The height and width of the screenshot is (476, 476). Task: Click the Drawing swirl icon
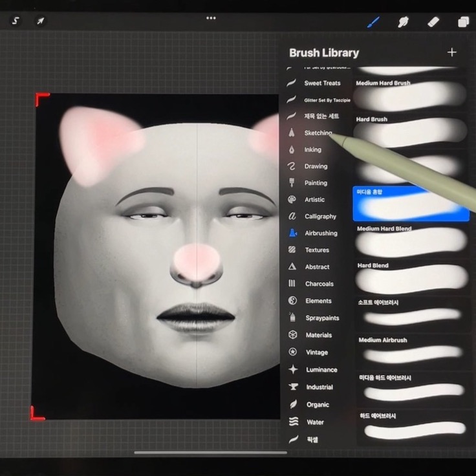tap(292, 166)
